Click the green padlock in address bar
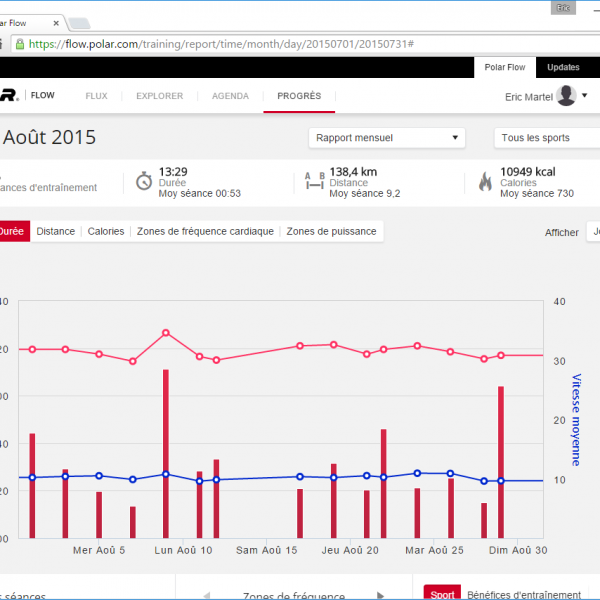Viewport: 600px width, 600px height. 18,44
